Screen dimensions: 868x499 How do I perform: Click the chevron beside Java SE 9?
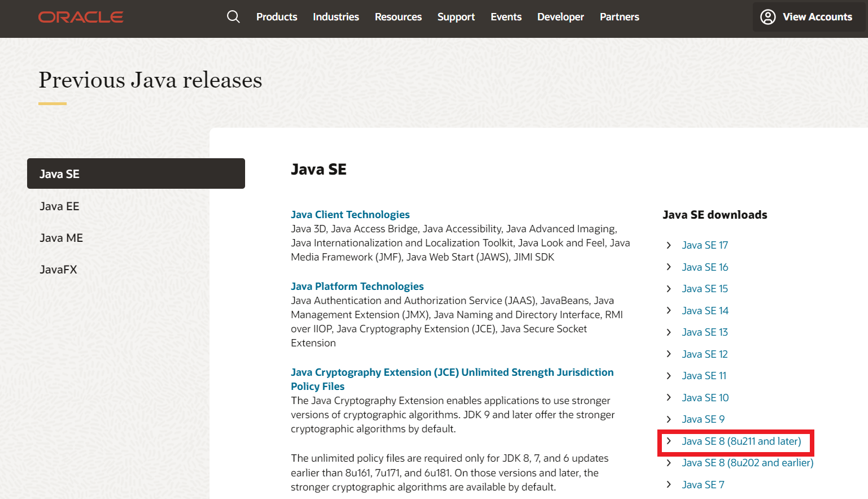click(x=669, y=419)
